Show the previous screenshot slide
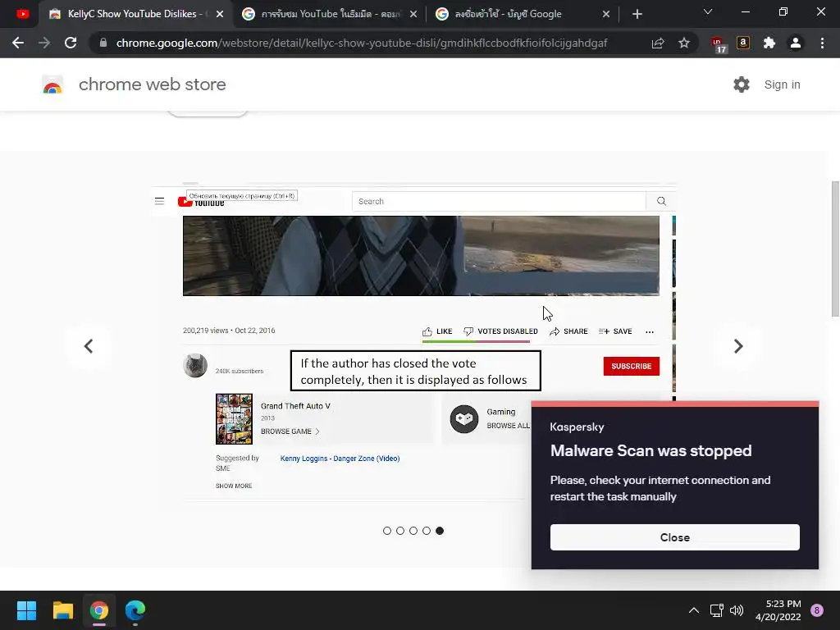This screenshot has height=630, width=840. 89,346
